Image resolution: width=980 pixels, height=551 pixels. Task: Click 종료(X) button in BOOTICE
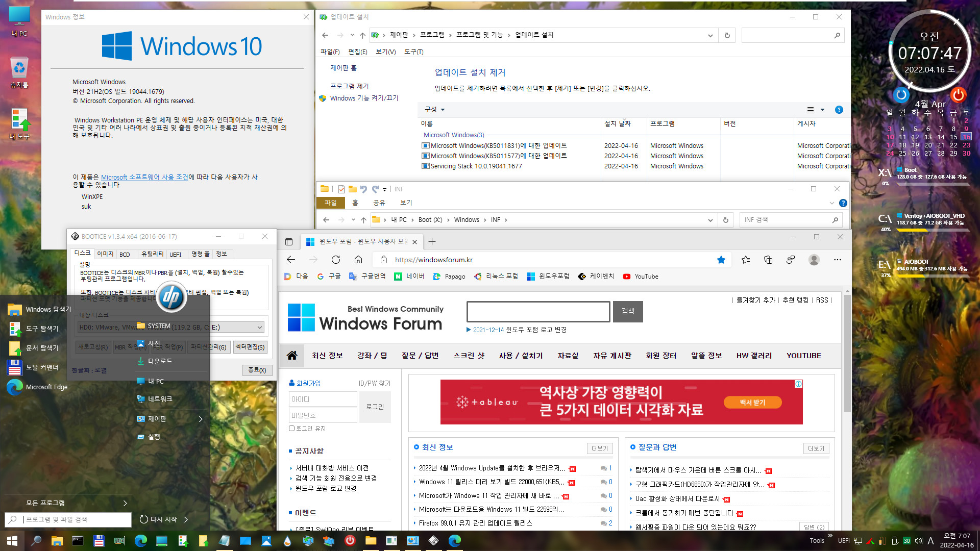(257, 370)
